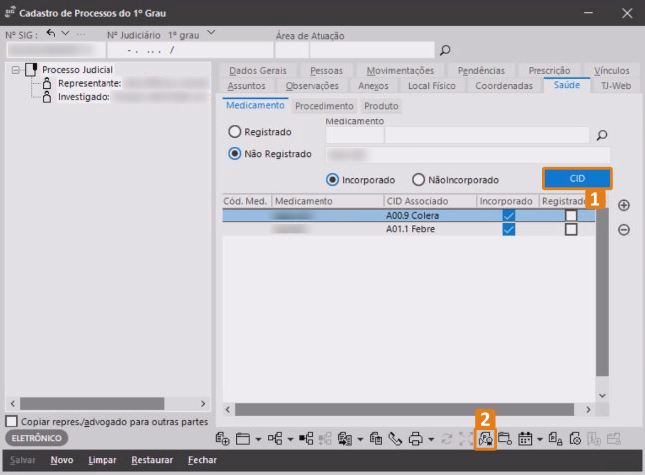The height and width of the screenshot is (475, 645).
Task: Click the highlighted toolbar icon marked 2
Action: pos(485,438)
